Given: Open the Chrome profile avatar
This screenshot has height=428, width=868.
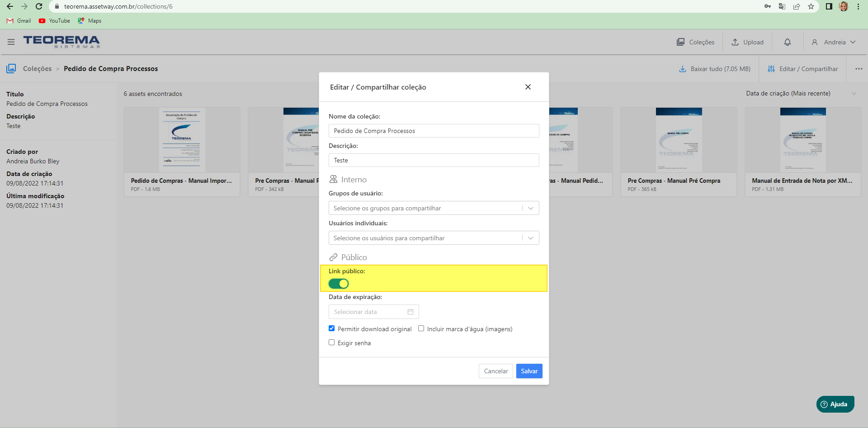Looking at the screenshot, I should 844,6.
